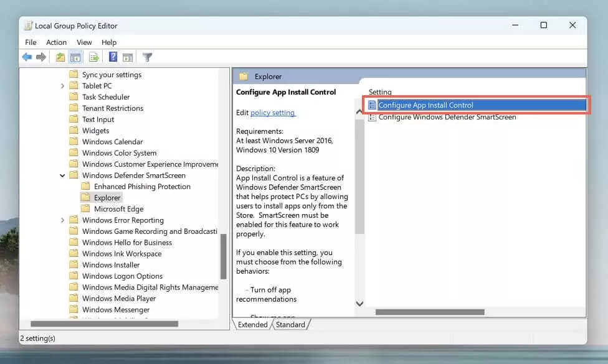This screenshot has width=608, height=364.
Task: Select Windows Defender SmartScreen folder label
Action: 134,175
